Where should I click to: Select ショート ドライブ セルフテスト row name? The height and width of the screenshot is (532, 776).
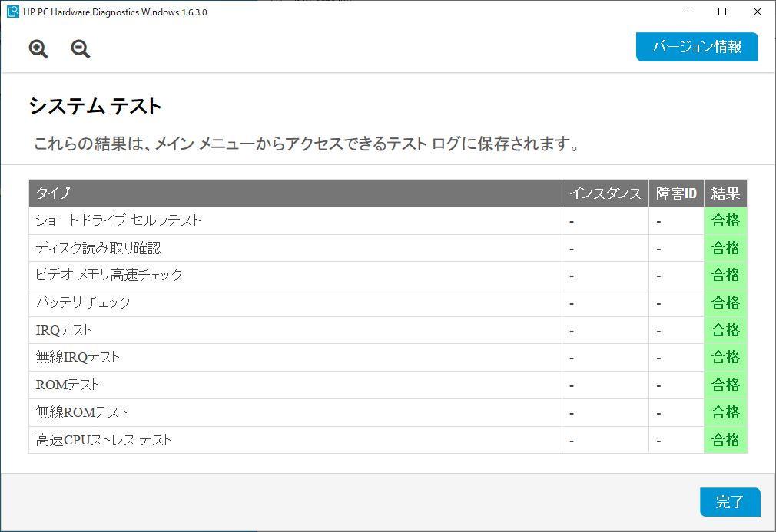click(118, 220)
